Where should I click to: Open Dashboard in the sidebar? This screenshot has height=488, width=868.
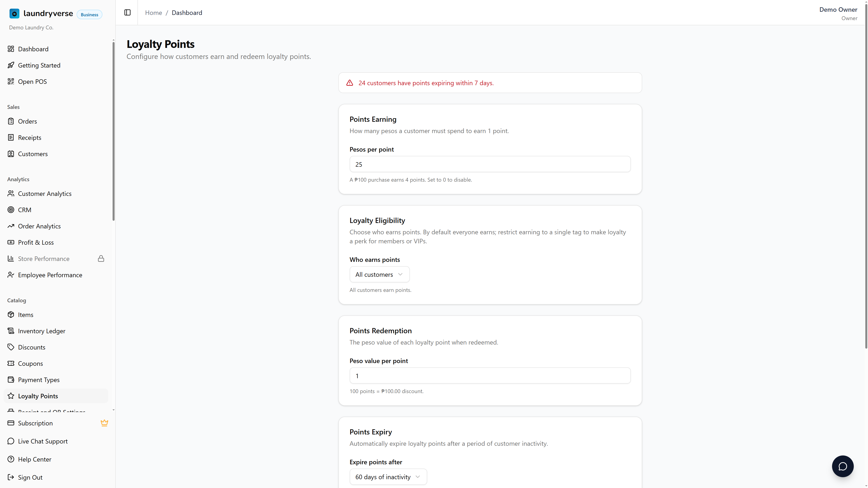56,49
